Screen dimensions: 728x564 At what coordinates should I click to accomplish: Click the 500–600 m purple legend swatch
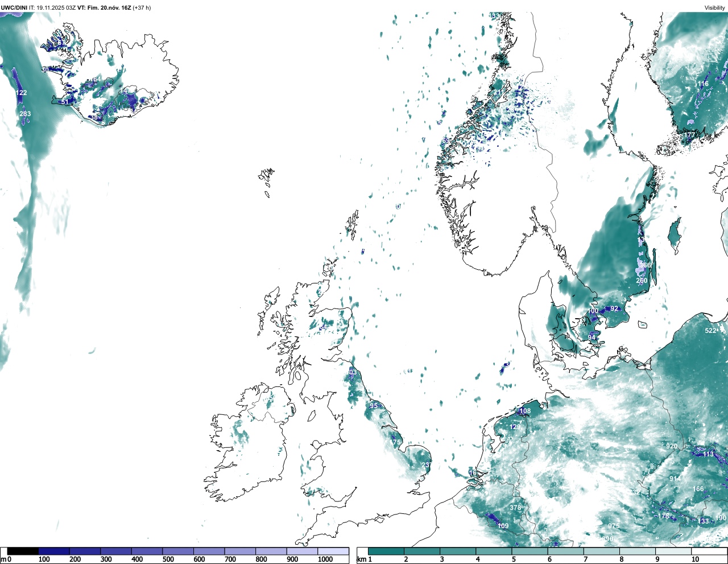click(x=178, y=551)
